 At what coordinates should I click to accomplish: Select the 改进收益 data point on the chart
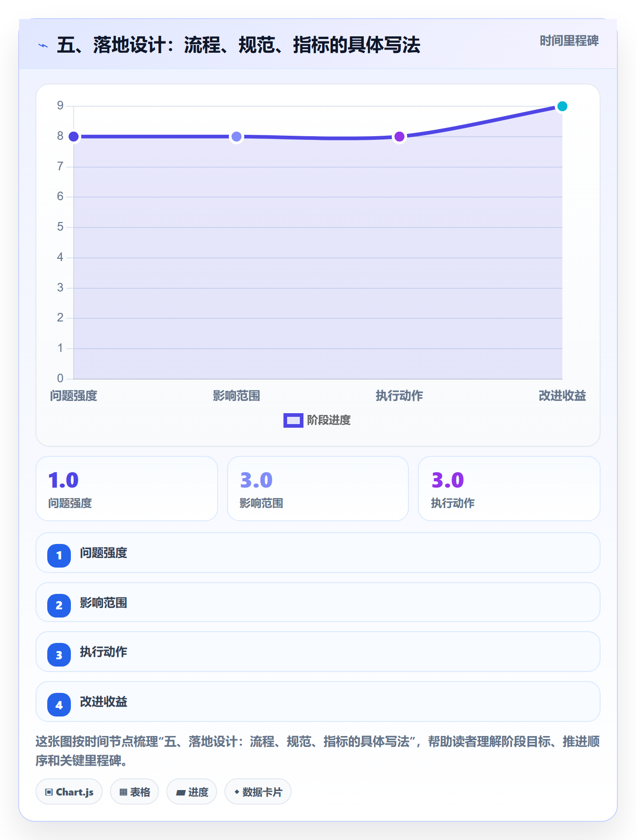(562, 106)
